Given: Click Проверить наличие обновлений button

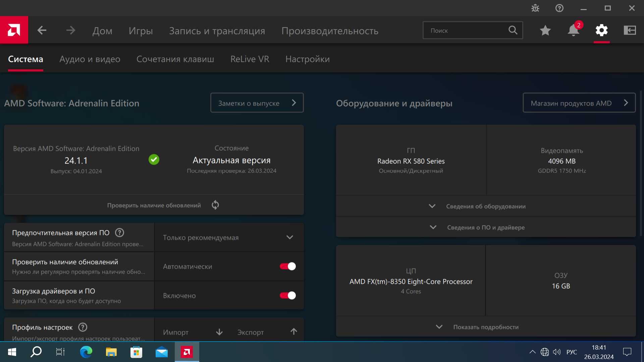Looking at the screenshot, I should click(x=154, y=205).
